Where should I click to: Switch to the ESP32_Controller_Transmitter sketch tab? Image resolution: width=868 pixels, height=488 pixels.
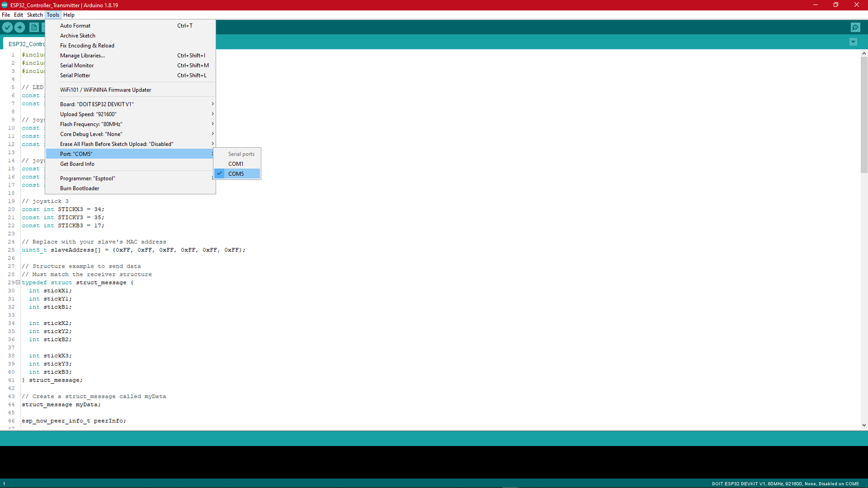pos(25,44)
